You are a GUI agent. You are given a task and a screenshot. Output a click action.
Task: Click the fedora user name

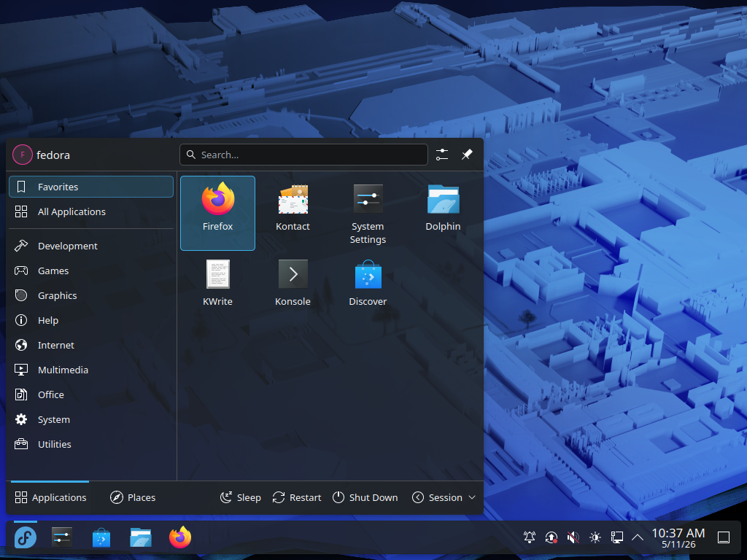pos(53,155)
